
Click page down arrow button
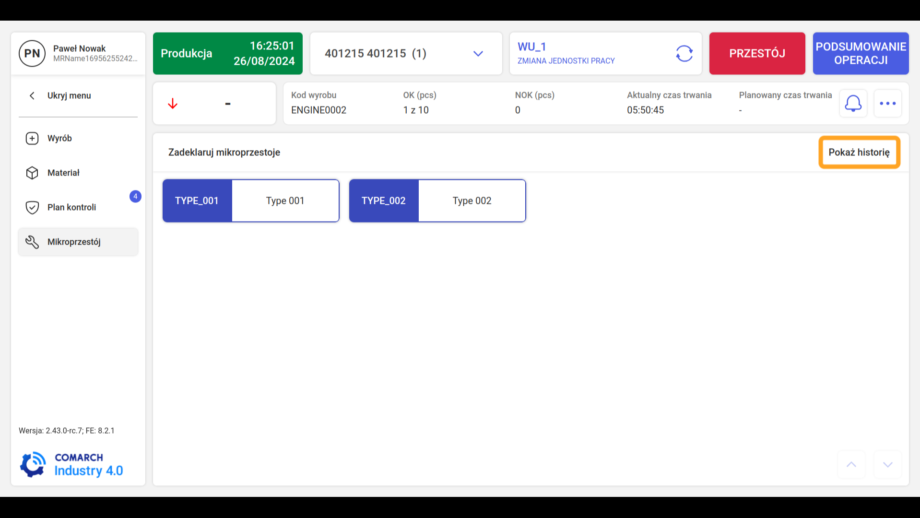888,465
